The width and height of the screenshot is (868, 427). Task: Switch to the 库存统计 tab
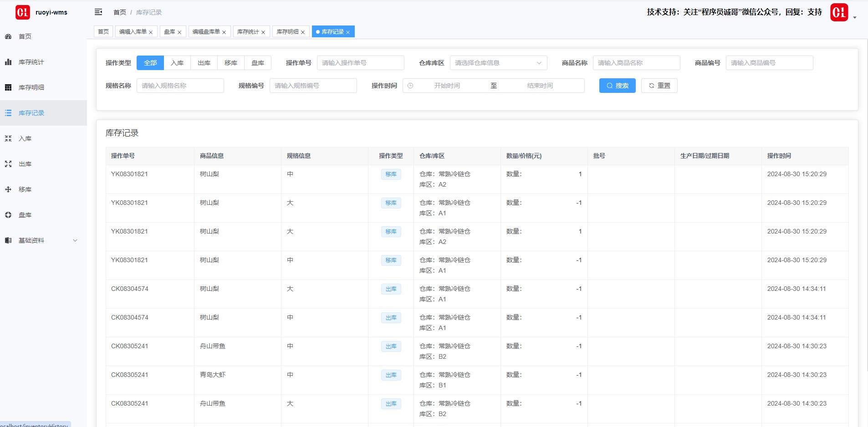tap(248, 32)
